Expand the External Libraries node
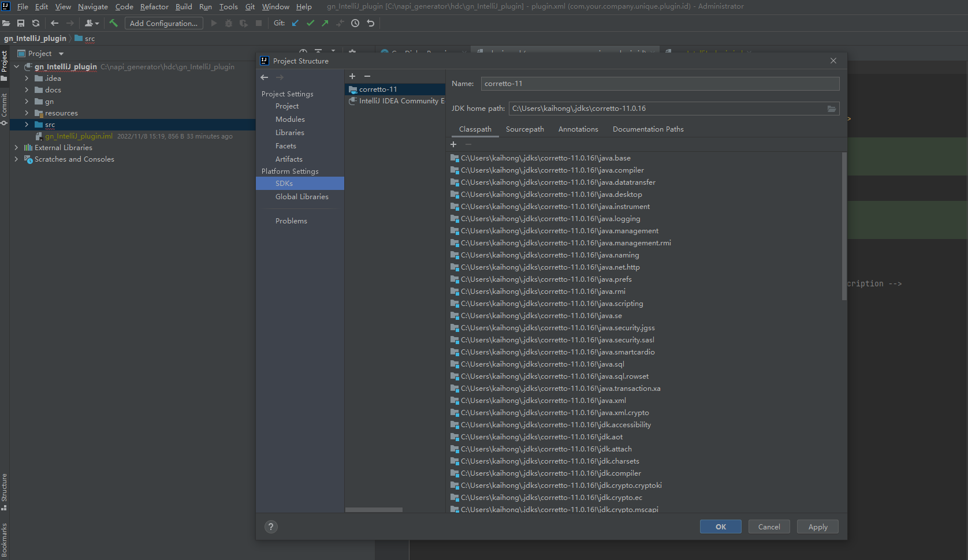 (x=16, y=148)
